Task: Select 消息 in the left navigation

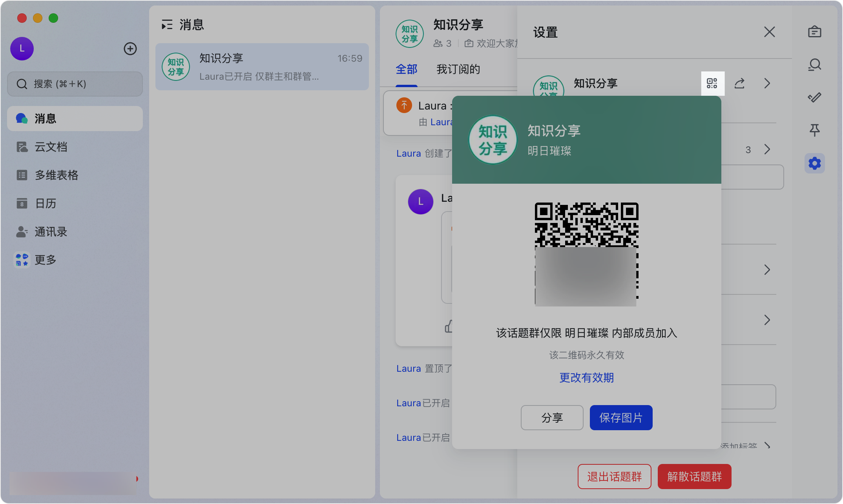Action: (x=75, y=119)
